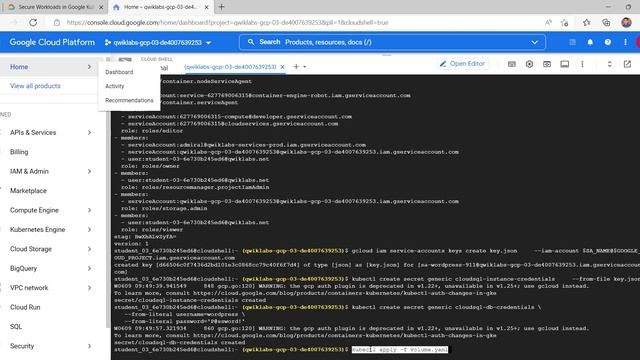This screenshot has width=640, height=360.
Task: Expand the VPC network submenu chevron
Action: click(x=89, y=287)
